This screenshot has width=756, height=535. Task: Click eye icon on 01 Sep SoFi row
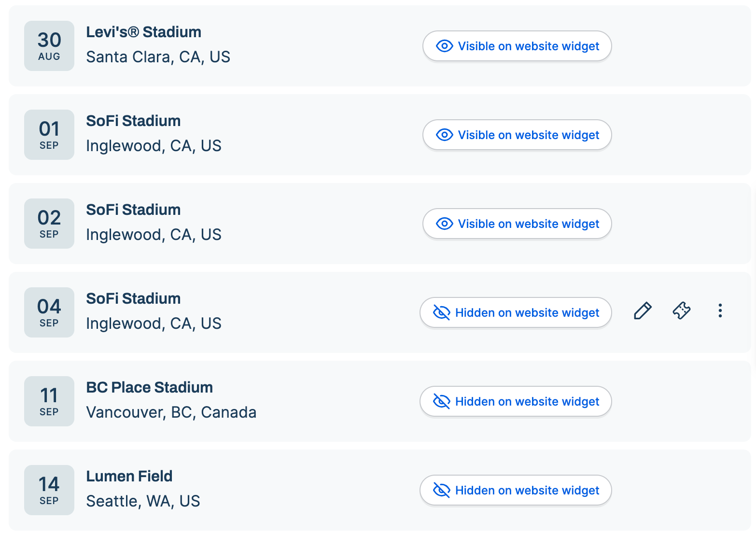coord(444,135)
